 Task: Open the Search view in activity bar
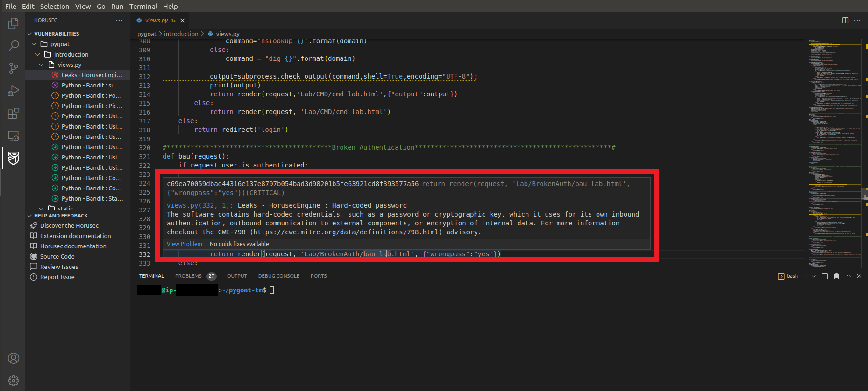coord(14,45)
